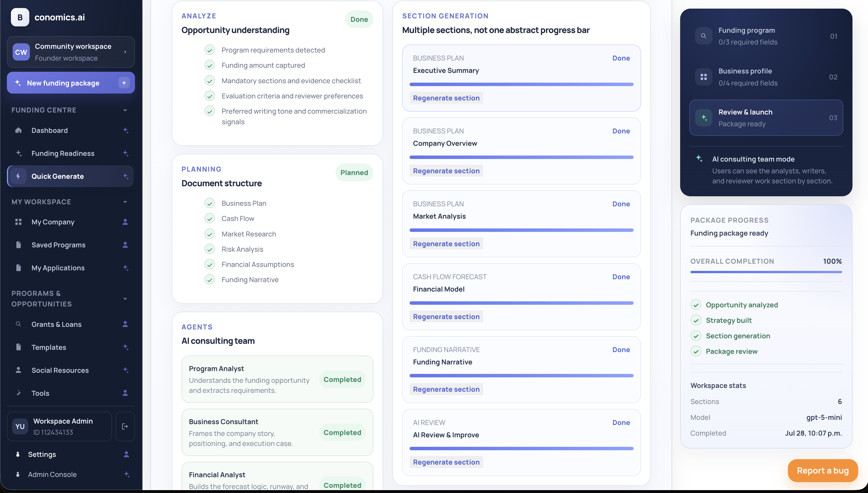Click the search icon beside Grants & Loans
Image resolution: width=868 pixels, height=493 pixels.
[x=18, y=324]
